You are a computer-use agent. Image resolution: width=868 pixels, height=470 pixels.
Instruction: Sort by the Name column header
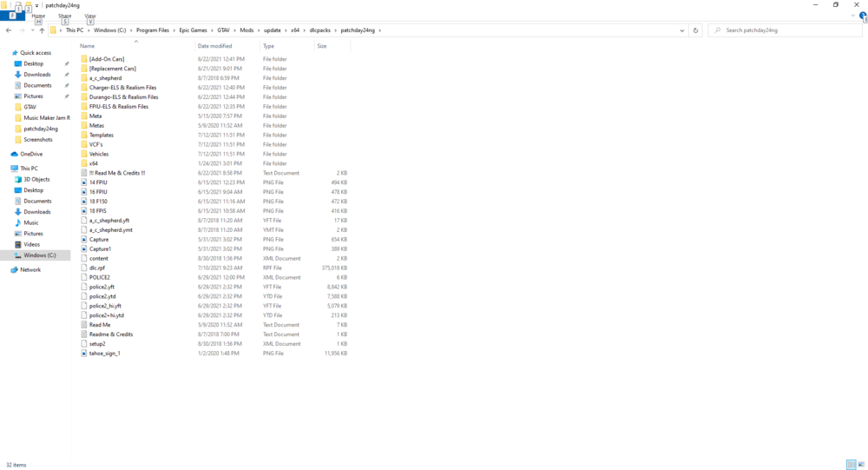(x=87, y=46)
